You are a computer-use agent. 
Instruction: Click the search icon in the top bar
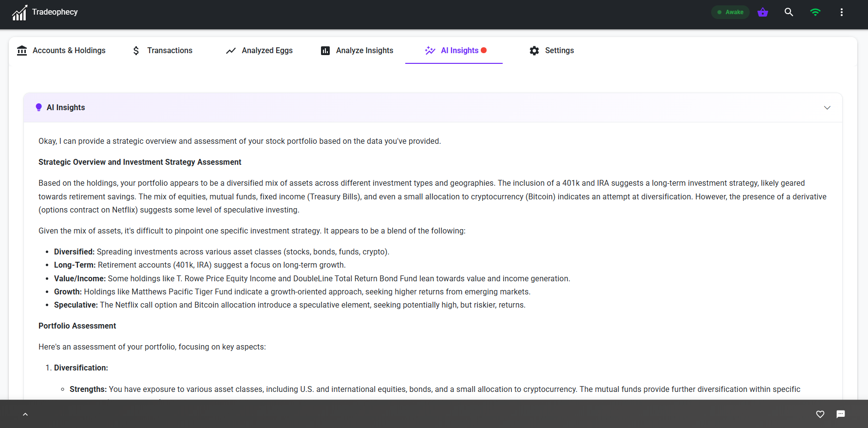pos(789,12)
